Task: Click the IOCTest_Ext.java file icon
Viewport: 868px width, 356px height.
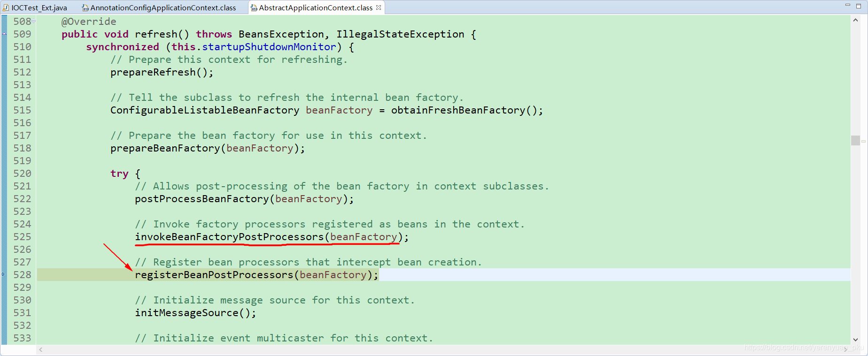Action: (x=6, y=8)
